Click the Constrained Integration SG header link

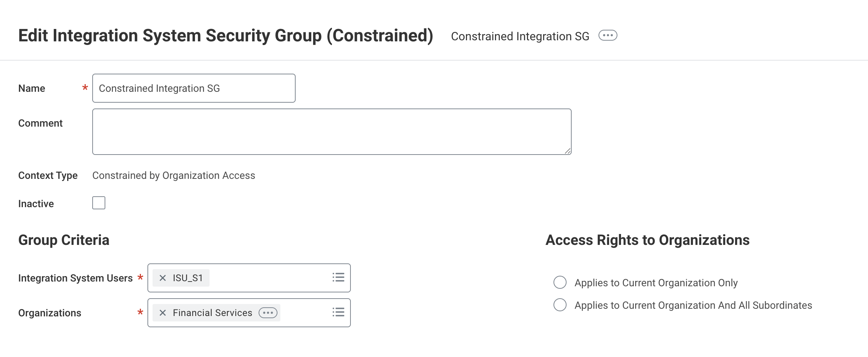[x=520, y=36]
